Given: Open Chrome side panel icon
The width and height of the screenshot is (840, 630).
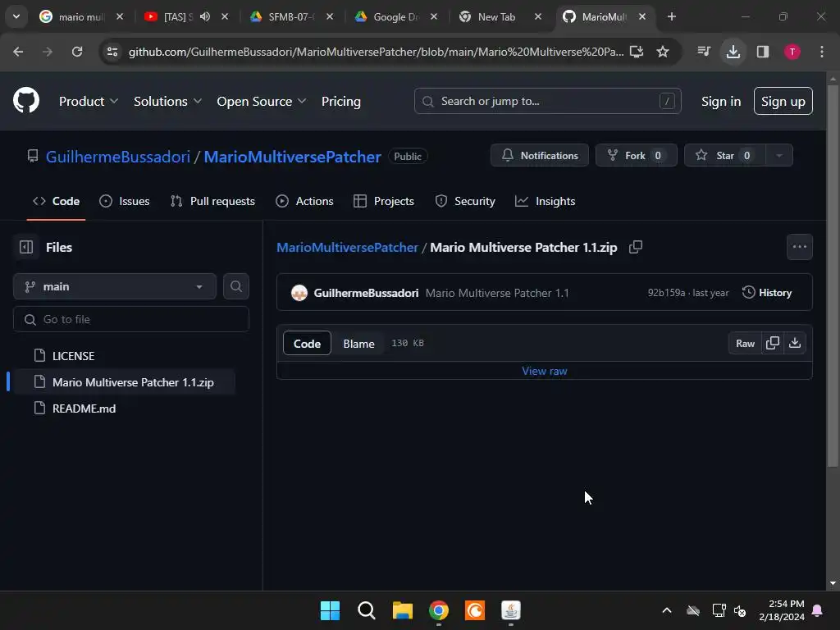Looking at the screenshot, I should 763,52.
